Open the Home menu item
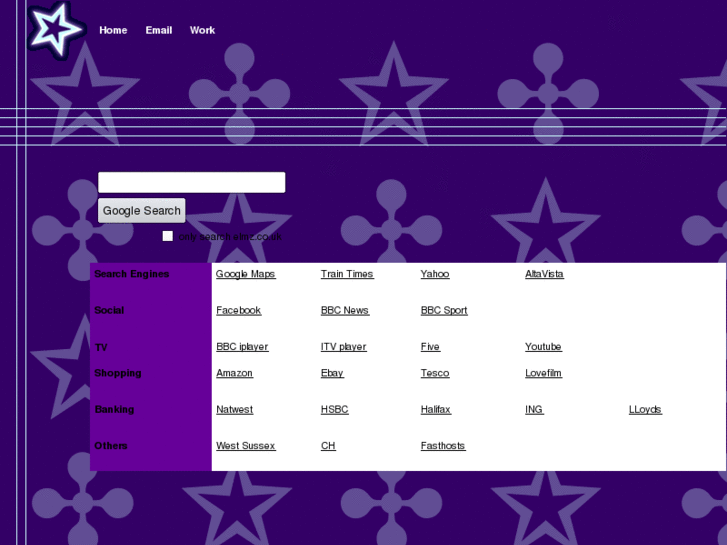Screen dimensions: 727x545 coord(113,30)
